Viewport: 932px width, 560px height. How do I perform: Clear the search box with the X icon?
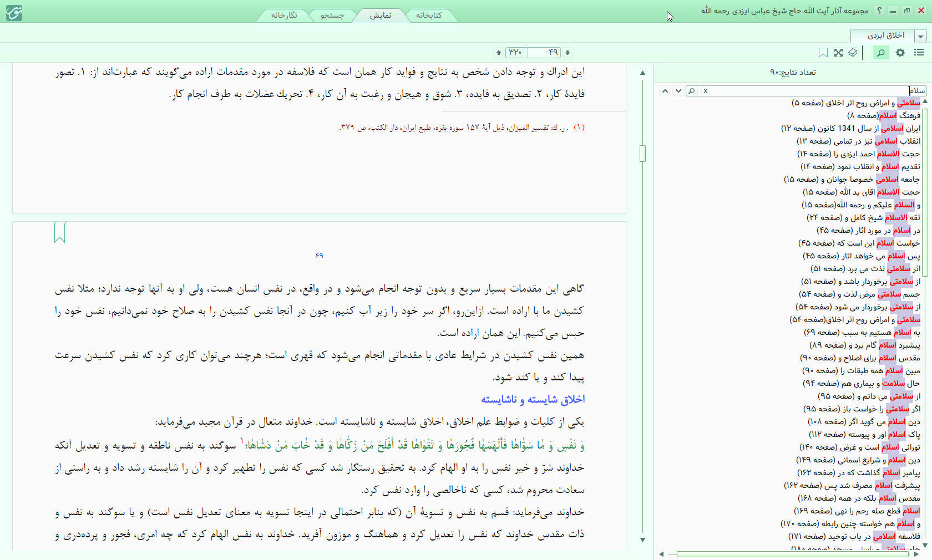[x=706, y=91]
